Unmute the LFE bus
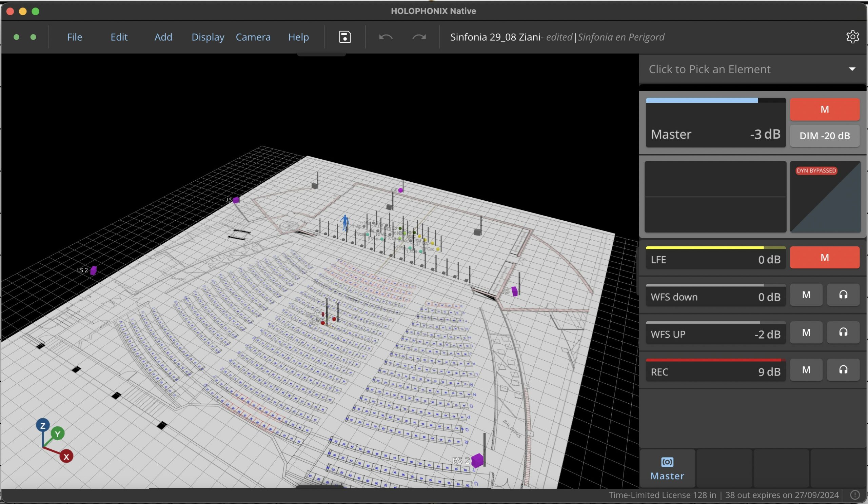Screen dimensions: 868x504 [x=824, y=258]
